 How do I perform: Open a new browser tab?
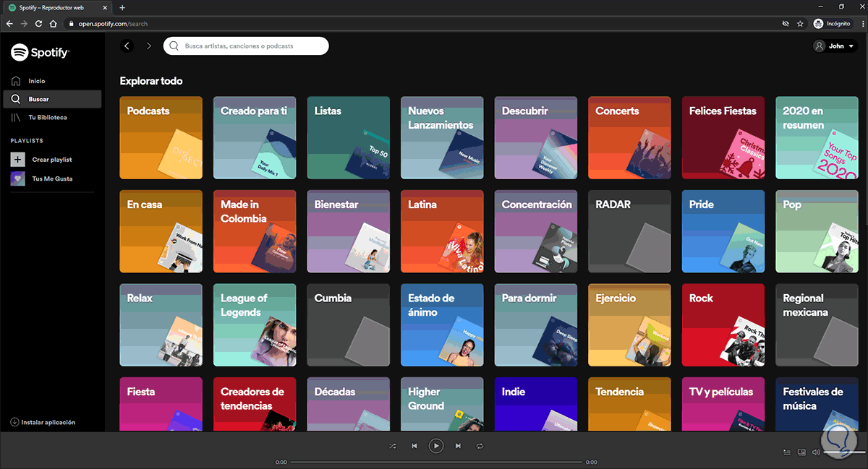(122, 7)
